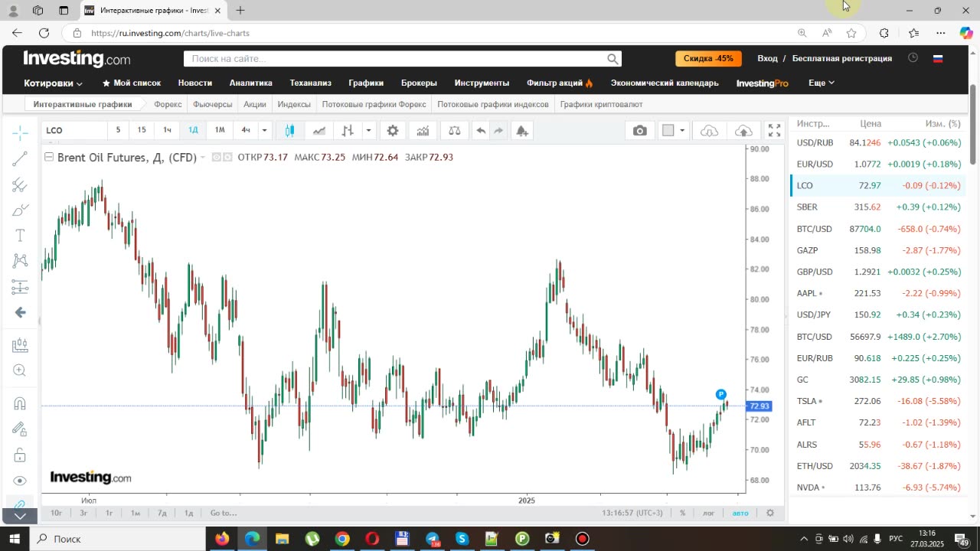
Task: Expand more drawing tools chevron at bottom
Action: (x=20, y=516)
